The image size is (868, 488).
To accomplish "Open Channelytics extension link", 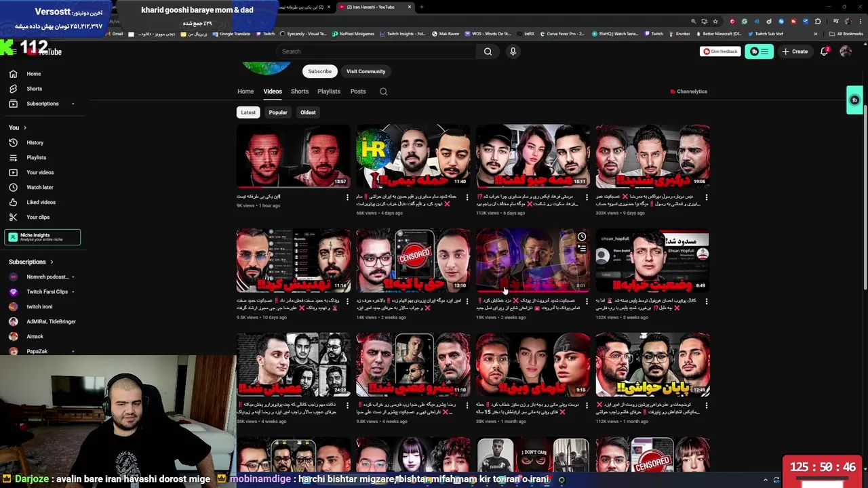I will click(688, 91).
